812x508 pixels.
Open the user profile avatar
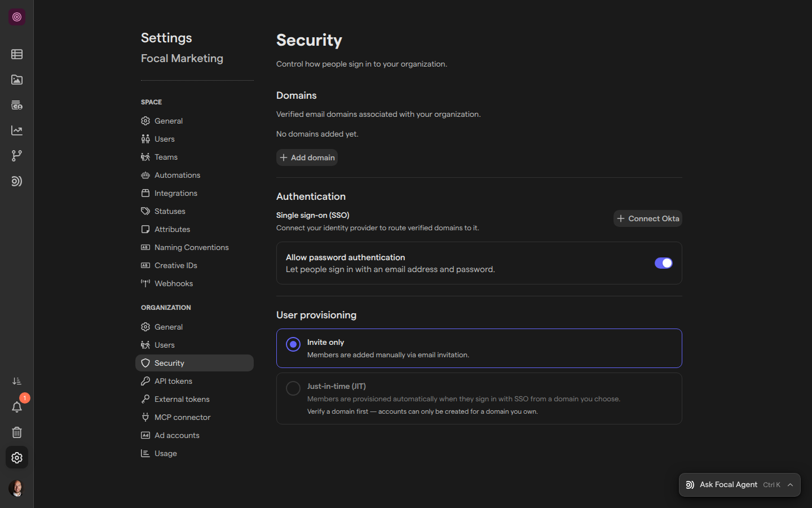17,488
